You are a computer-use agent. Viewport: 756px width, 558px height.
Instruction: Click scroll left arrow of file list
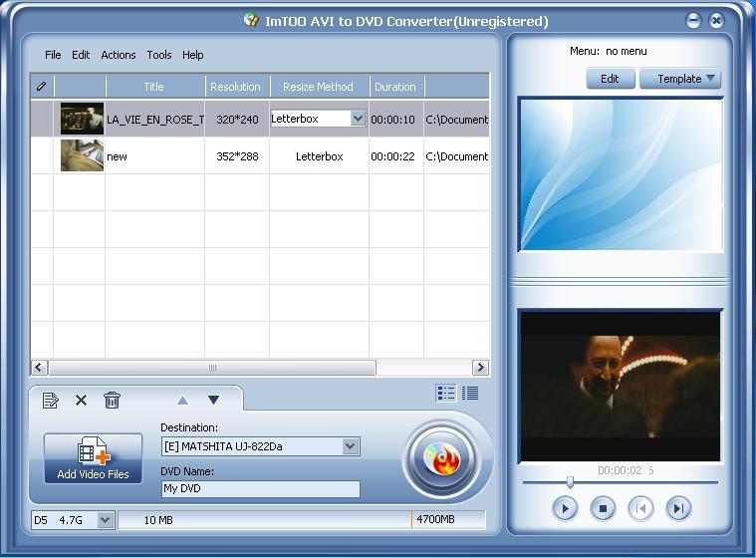click(x=40, y=368)
